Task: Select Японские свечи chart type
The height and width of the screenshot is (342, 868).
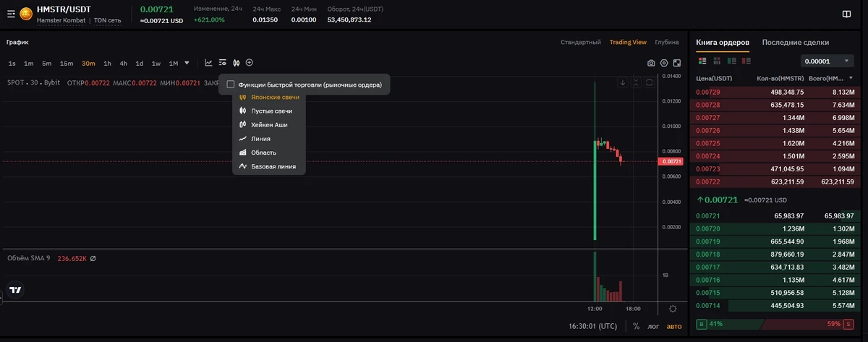Action: pos(269,97)
